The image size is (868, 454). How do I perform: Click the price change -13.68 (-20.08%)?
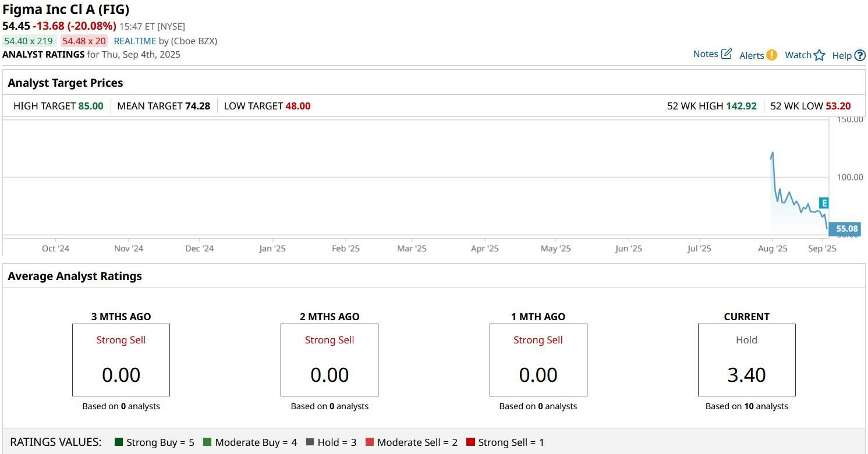[x=75, y=26]
